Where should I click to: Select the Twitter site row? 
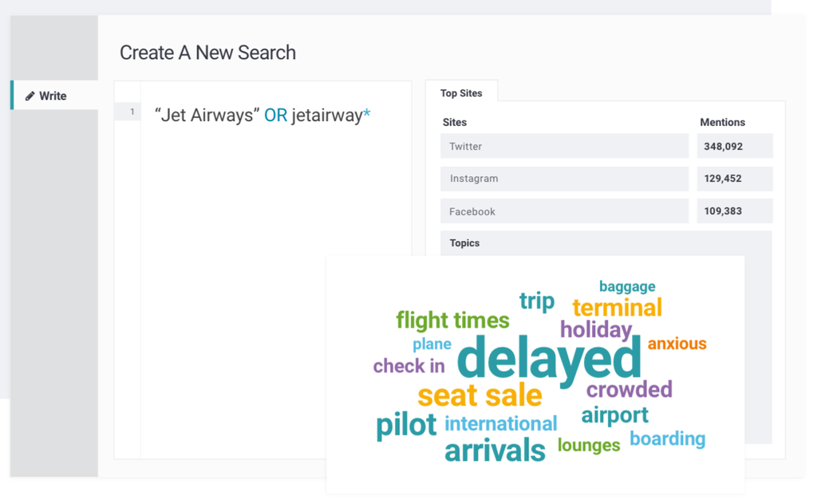coord(564,146)
